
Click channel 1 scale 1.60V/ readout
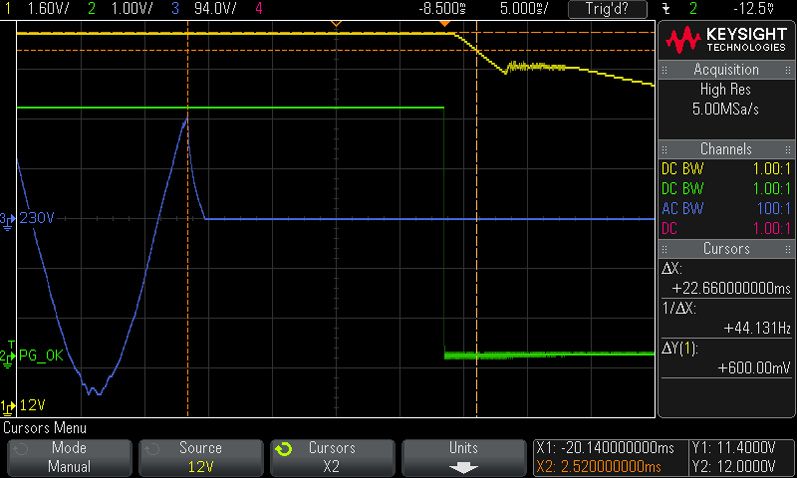tap(48, 9)
